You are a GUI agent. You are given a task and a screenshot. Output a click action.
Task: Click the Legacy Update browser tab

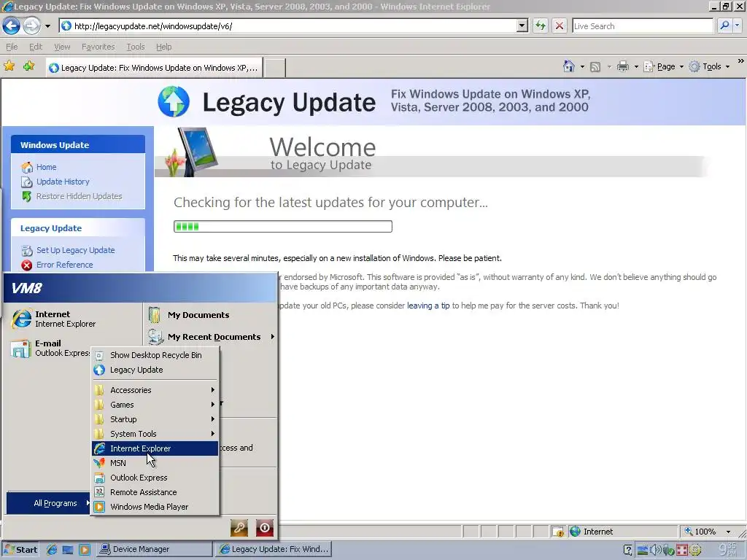point(155,68)
